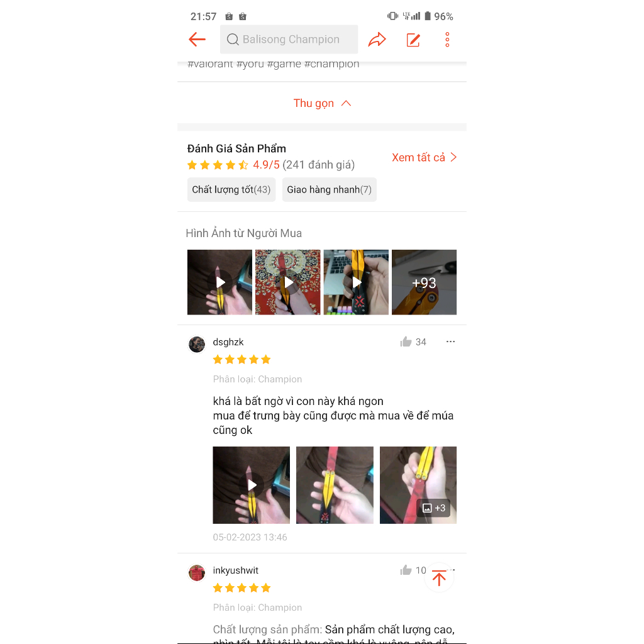Open the three-dot overflow menu in header
This screenshot has height=644, width=644.
tap(447, 40)
